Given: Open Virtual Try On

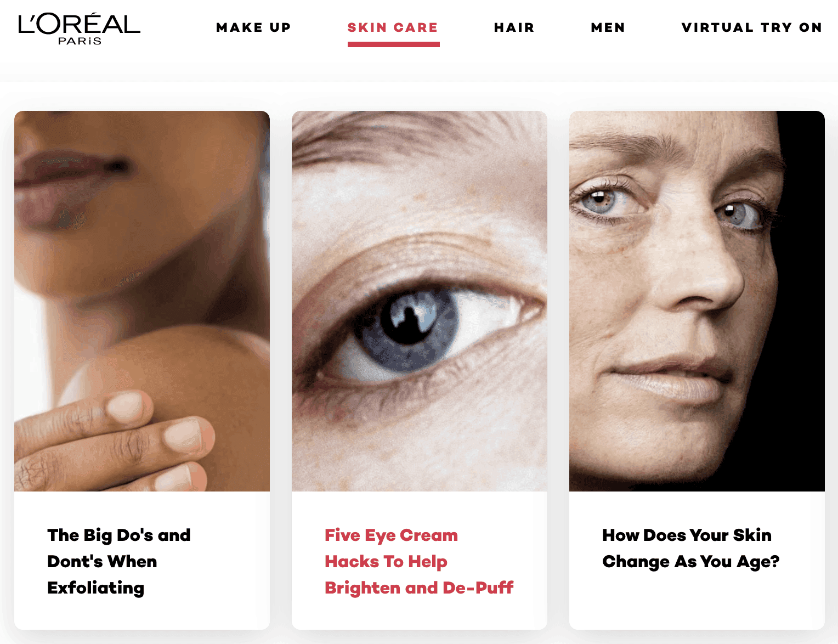Looking at the screenshot, I should (751, 27).
